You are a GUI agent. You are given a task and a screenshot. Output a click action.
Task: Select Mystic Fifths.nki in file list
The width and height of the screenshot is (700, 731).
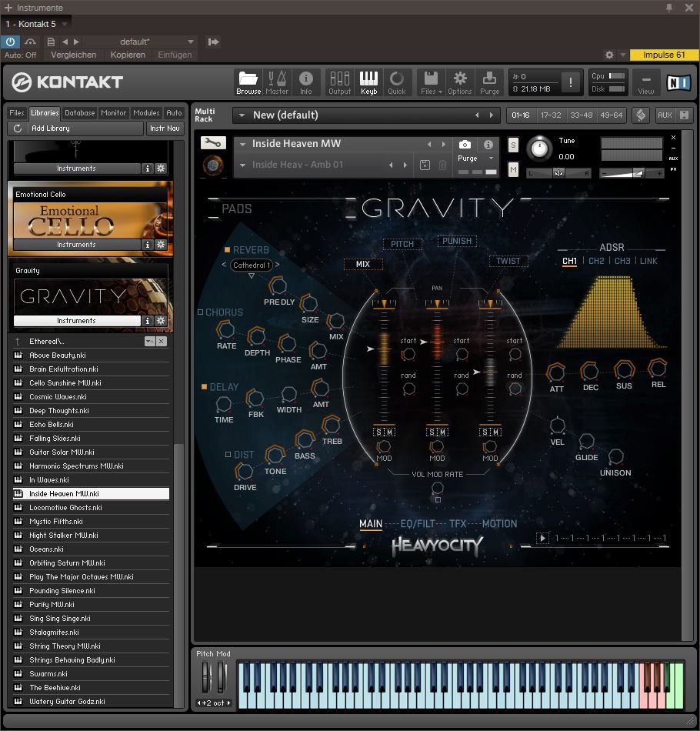tap(92, 521)
